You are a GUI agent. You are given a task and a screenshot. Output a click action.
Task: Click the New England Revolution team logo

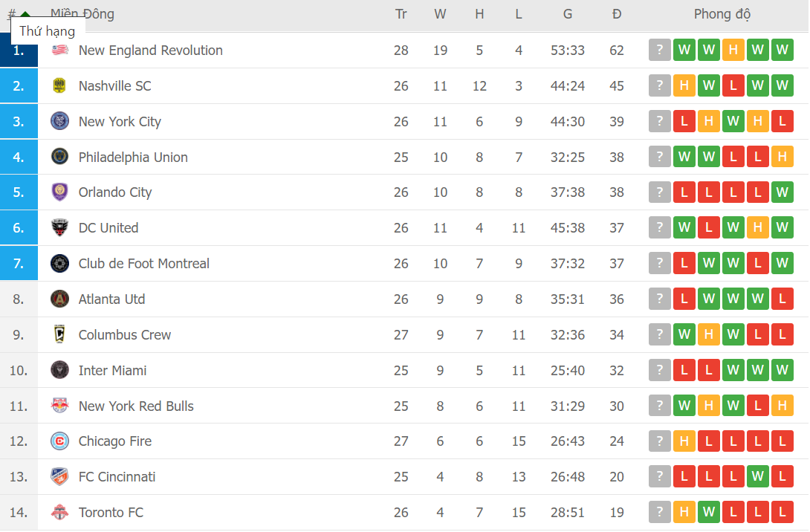coord(59,51)
